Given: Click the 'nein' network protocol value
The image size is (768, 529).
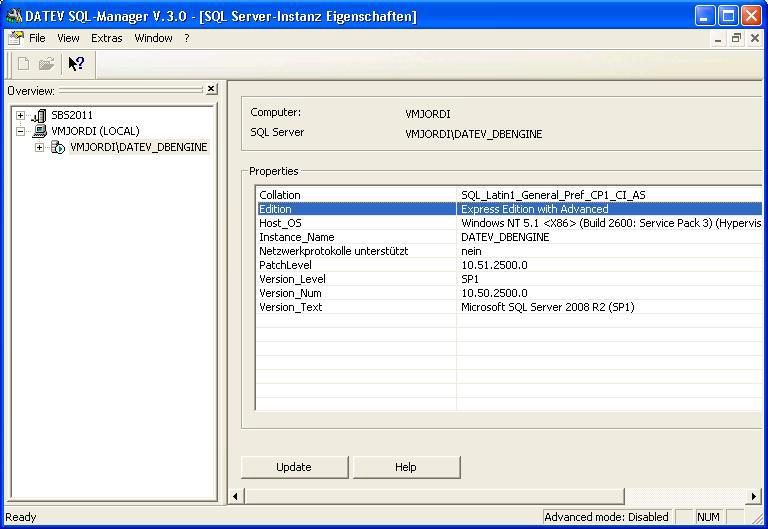Looking at the screenshot, I should (x=471, y=251).
